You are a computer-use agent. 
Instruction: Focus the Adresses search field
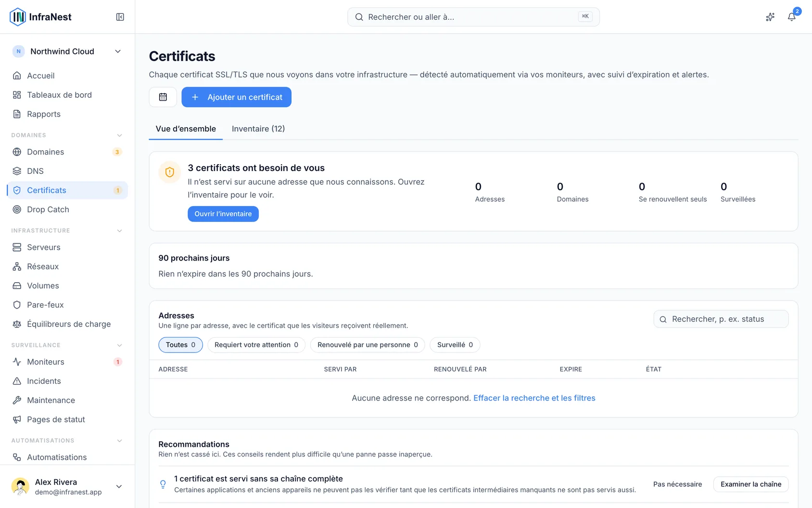[x=721, y=319]
